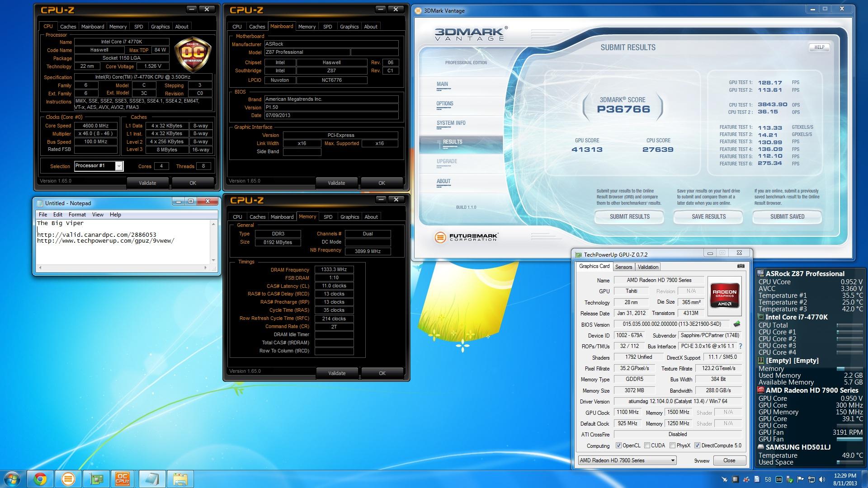Open Windows Explorer folder taskbar icon
This screenshot has height=488, width=868.
pyautogui.click(x=180, y=479)
